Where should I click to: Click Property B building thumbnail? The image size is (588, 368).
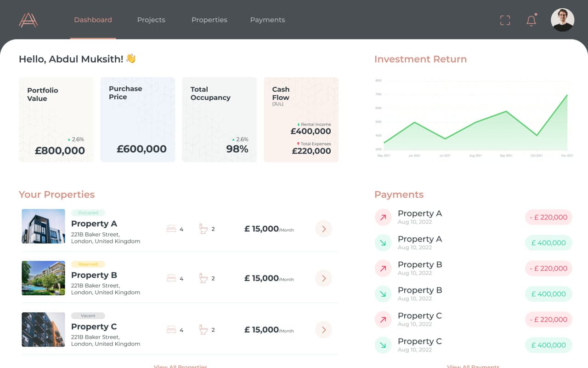pos(43,278)
